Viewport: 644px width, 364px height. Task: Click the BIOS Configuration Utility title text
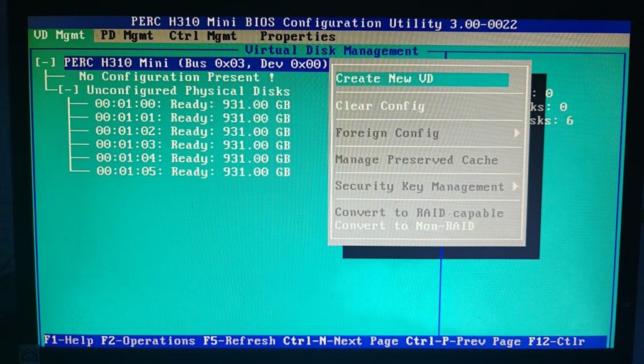click(323, 23)
